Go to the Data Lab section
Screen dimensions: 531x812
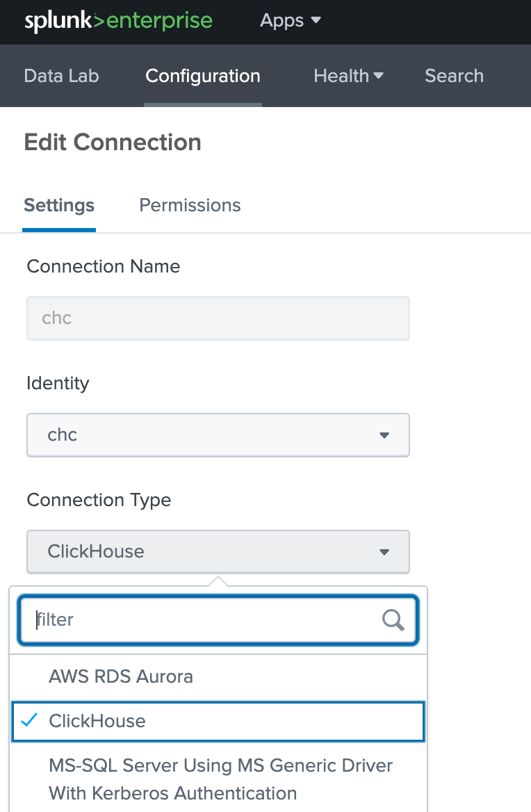(61, 76)
